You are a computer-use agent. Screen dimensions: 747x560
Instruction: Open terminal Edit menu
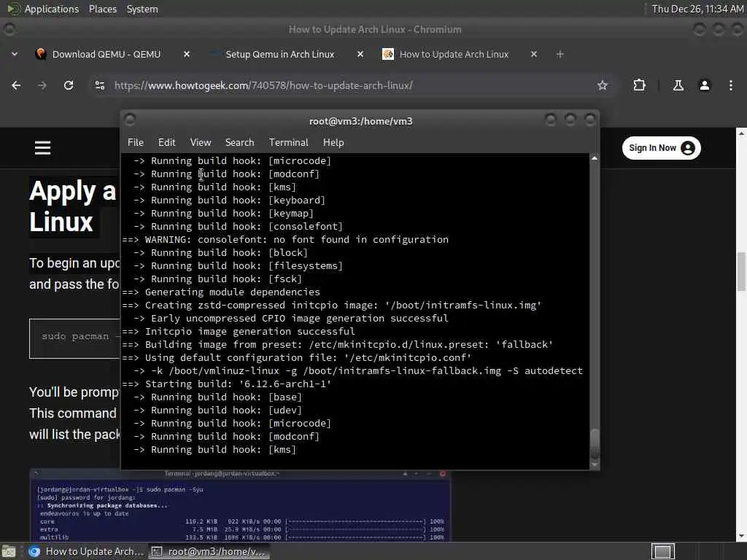pyautogui.click(x=167, y=142)
